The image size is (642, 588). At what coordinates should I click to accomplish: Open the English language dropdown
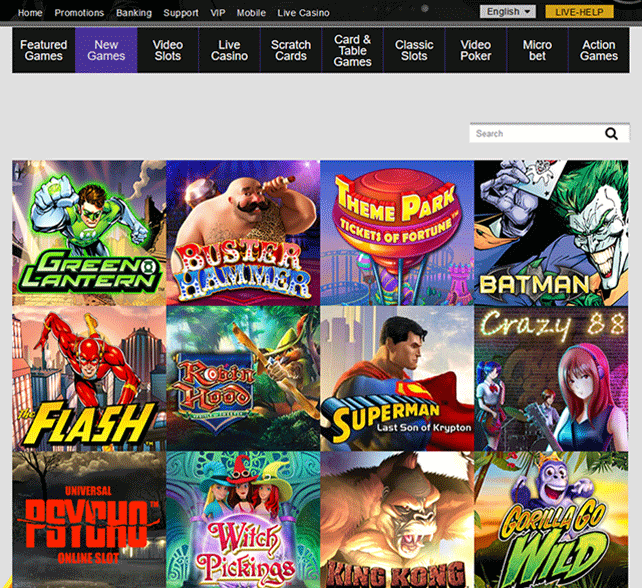[x=508, y=11]
